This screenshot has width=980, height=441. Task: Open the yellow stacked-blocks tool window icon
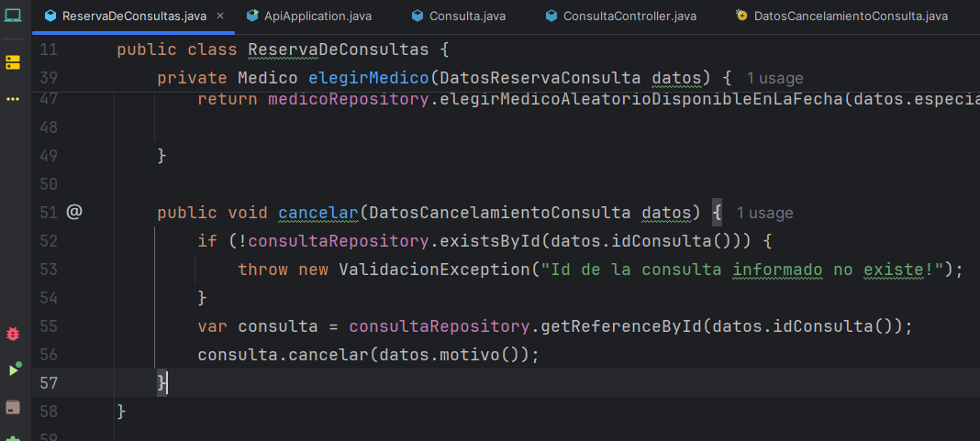click(x=13, y=62)
